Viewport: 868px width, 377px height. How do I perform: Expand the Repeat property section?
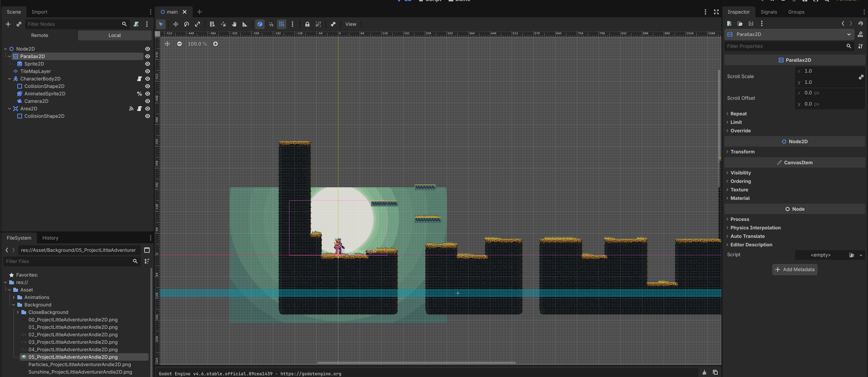(x=738, y=114)
